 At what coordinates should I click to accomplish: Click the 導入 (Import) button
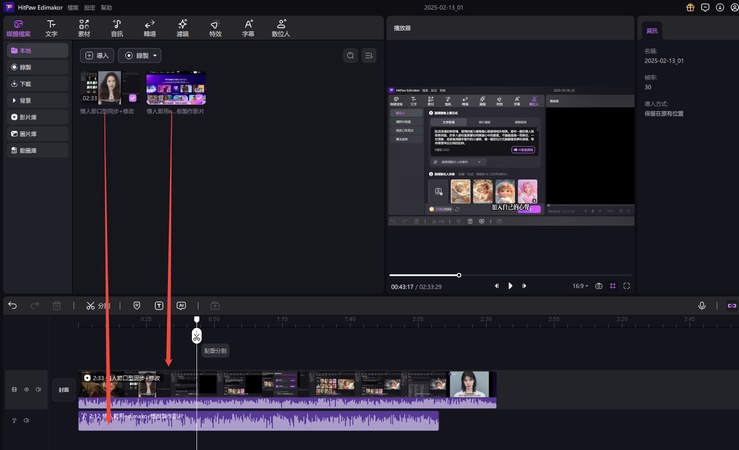click(97, 56)
